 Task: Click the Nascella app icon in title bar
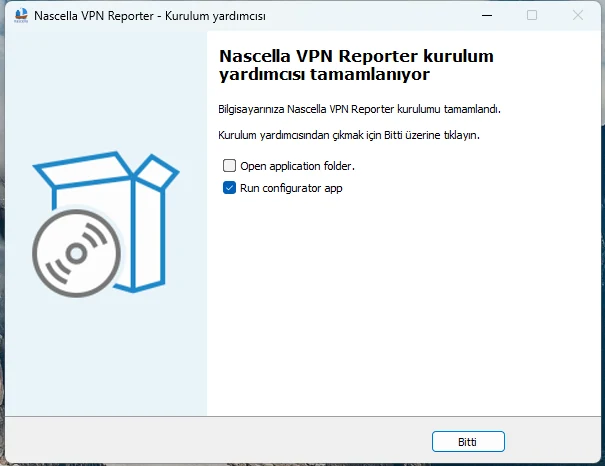[21, 15]
